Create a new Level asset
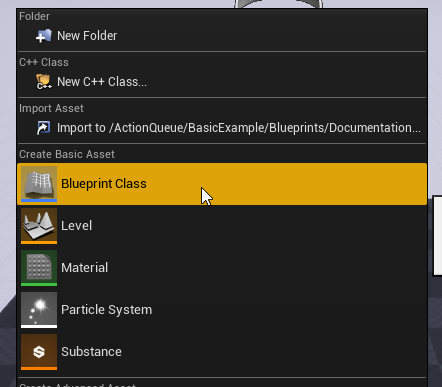442x387 pixels. tap(222, 226)
